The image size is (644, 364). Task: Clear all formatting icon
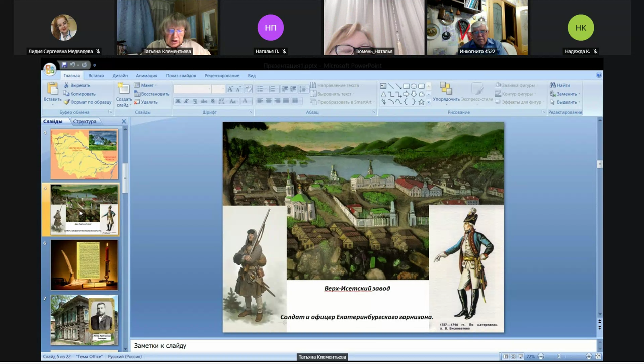point(248,89)
